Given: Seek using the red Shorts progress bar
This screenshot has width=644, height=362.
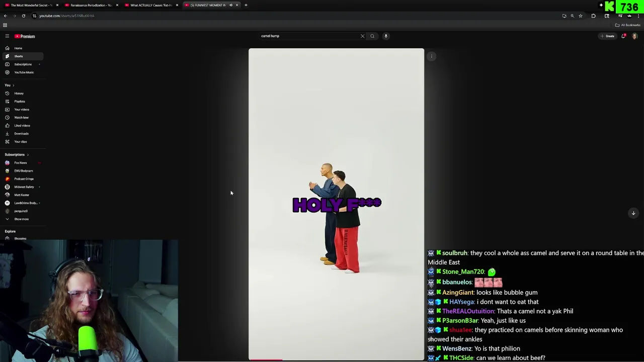Looking at the screenshot, I should (x=336, y=359).
